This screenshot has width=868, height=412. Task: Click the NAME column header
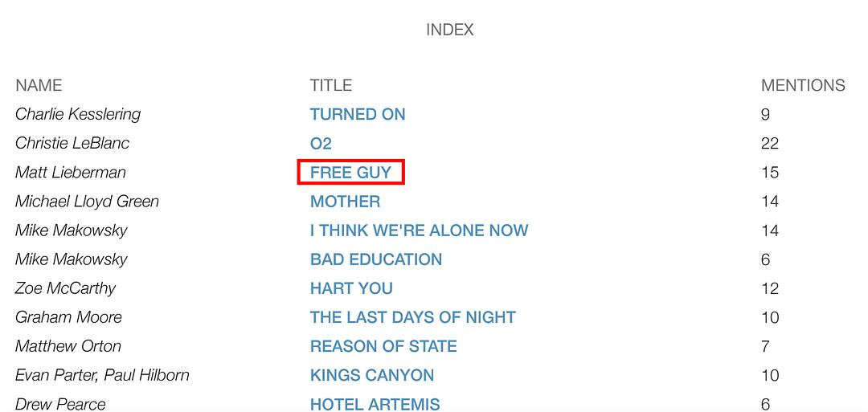pos(39,85)
